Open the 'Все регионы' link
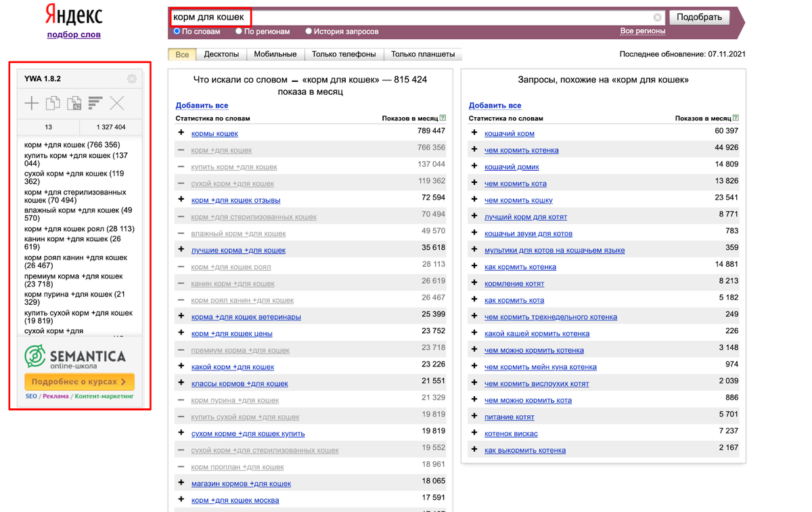Image resolution: width=812 pixels, height=512 pixels. click(642, 31)
